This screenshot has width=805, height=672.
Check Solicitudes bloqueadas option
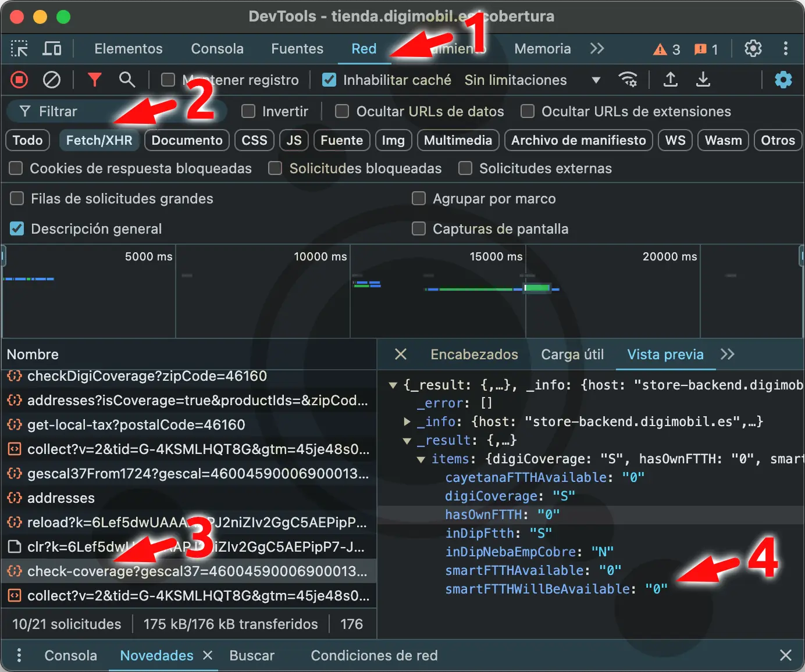[x=275, y=168]
